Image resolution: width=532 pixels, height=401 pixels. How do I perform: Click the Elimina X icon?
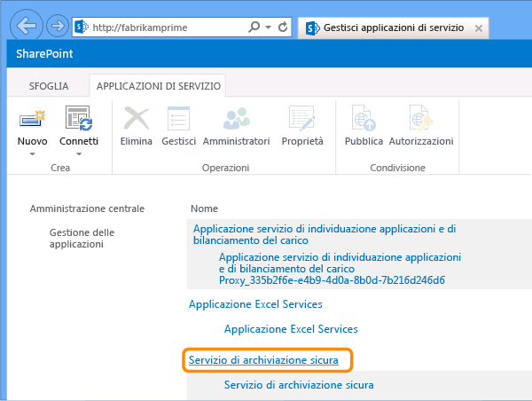coord(137,118)
